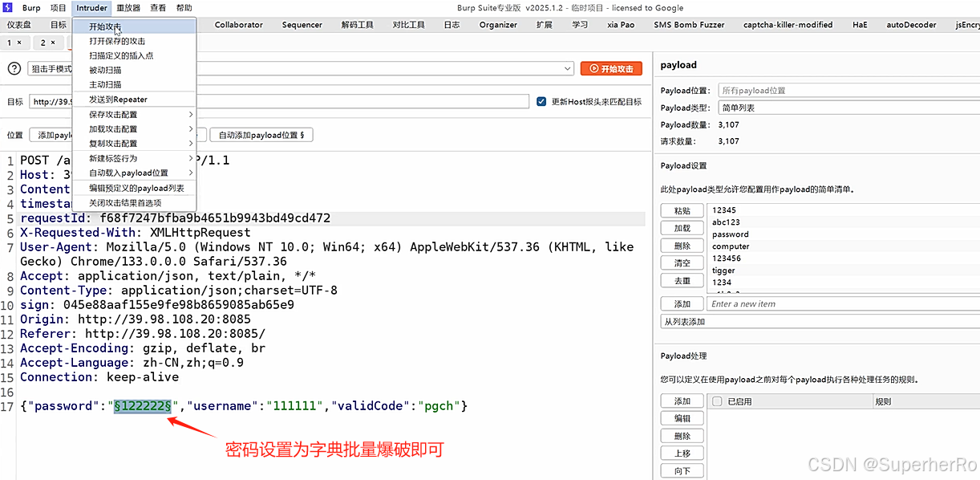Screen dimensions: 980x480
Task: Open the 扩展 tab
Action: [545, 25]
